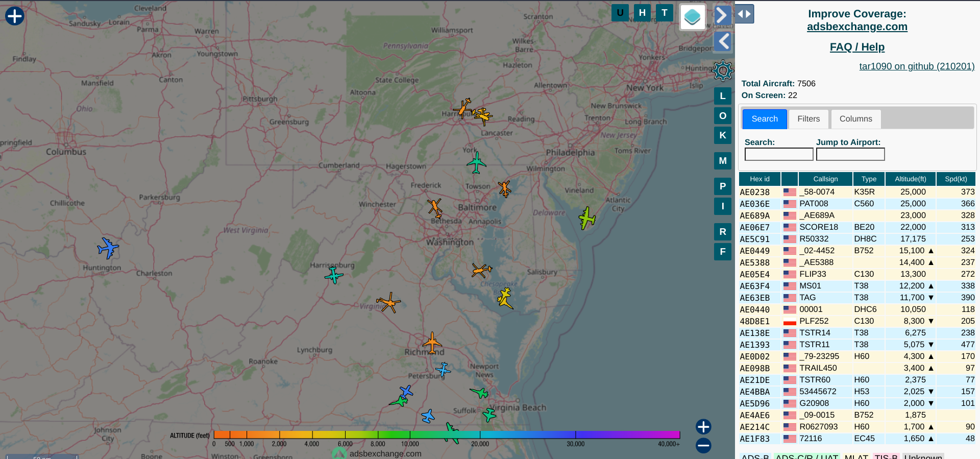Select green aircraft near Newport News
Screen dimensions: 980x459
click(x=480, y=393)
